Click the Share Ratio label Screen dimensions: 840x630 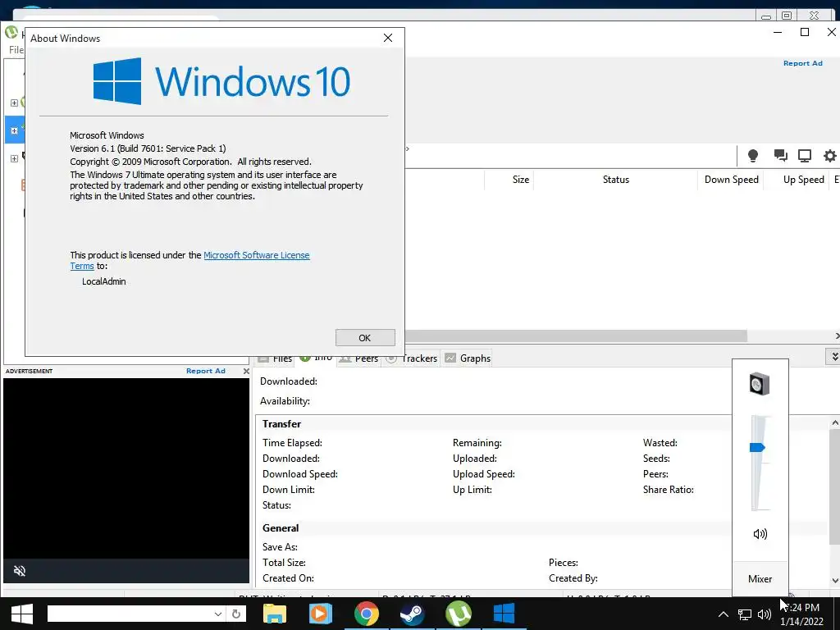click(668, 490)
